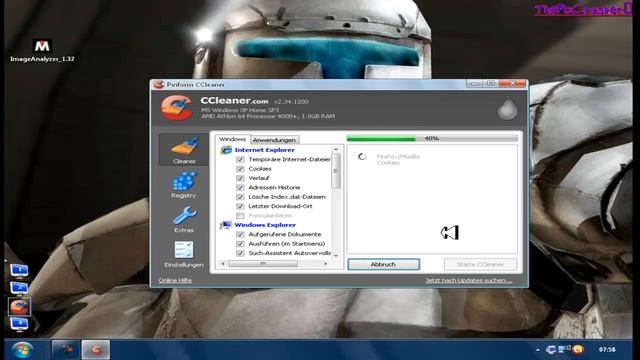
Task: Open the Online Hilfe link
Action: coord(175,280)
